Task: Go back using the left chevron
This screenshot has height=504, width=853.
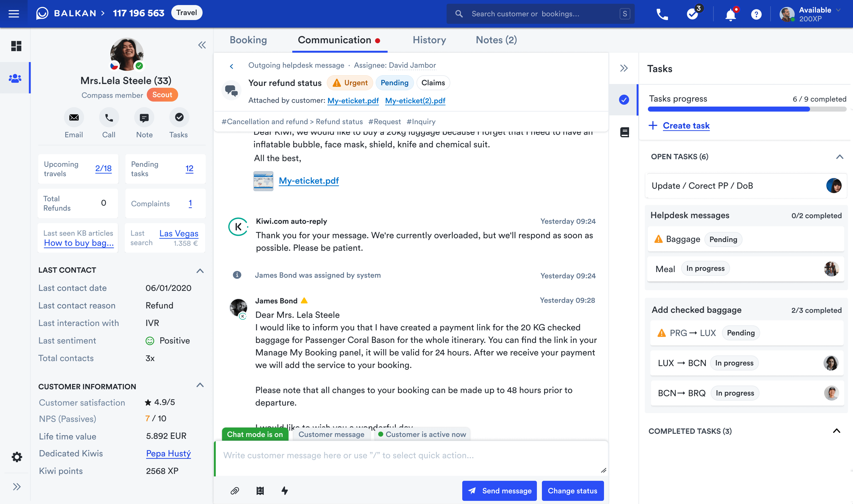Action: tap(231, 66)
